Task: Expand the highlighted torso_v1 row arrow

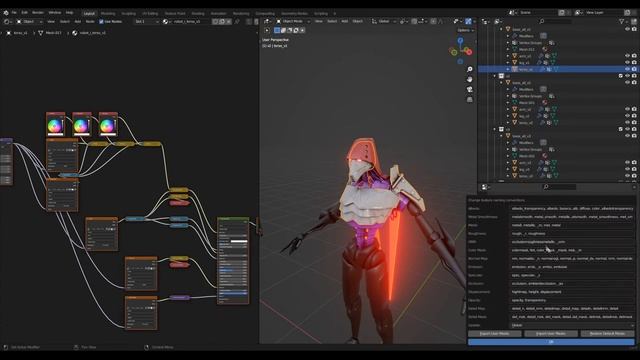Action: pyautogui.click(x=508, y=69)
